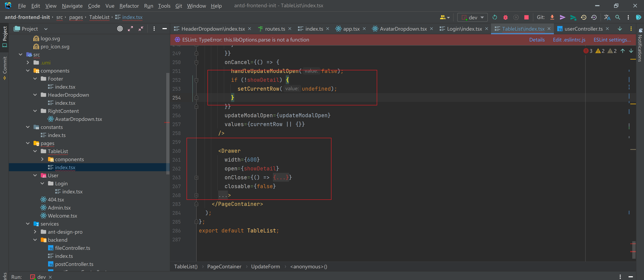
Task: Open Git show history clock icon
Action: tap(583, 17)
